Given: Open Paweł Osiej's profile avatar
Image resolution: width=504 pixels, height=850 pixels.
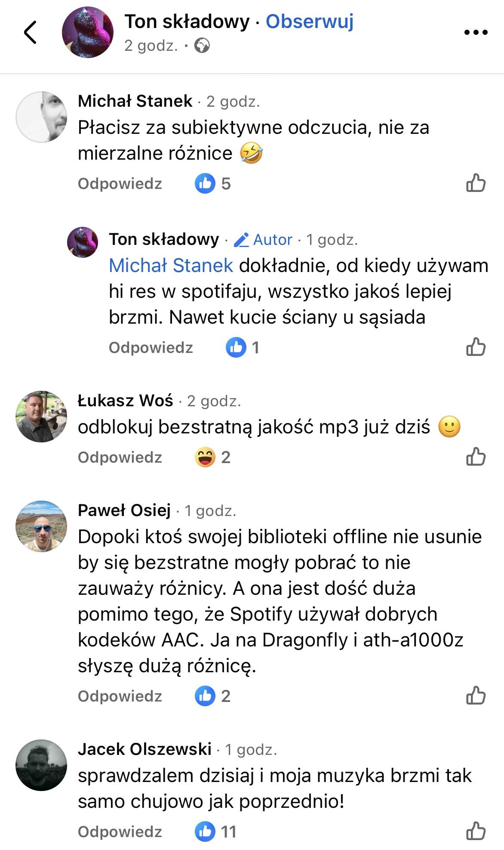Looking at the screenshot, I should point(41,526).
